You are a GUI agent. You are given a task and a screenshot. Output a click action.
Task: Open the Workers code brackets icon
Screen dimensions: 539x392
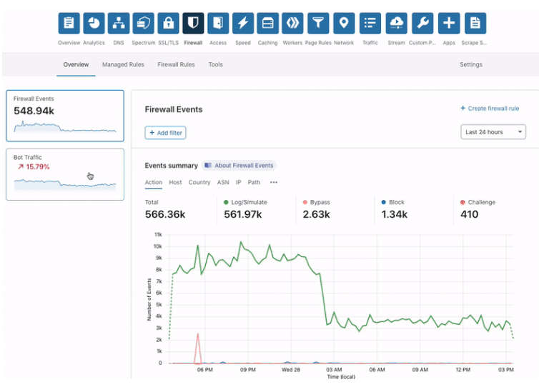[292, 23]
